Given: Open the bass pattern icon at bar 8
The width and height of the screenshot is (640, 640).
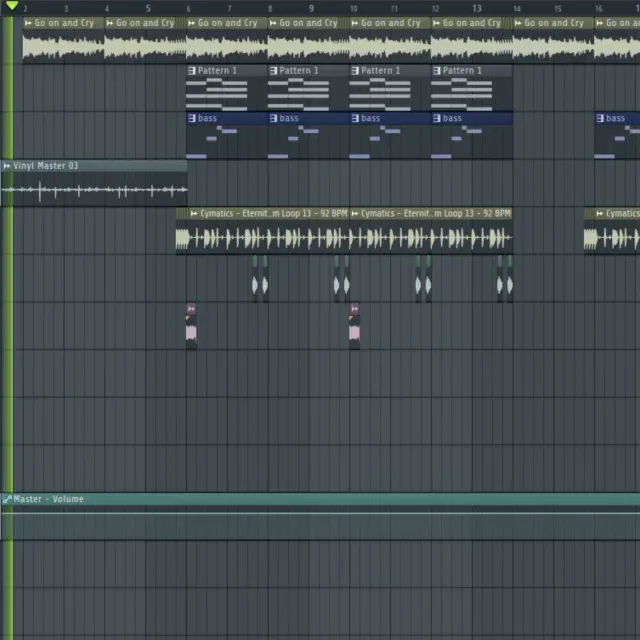Looking at the screenshot, I should tap(273, 118).
